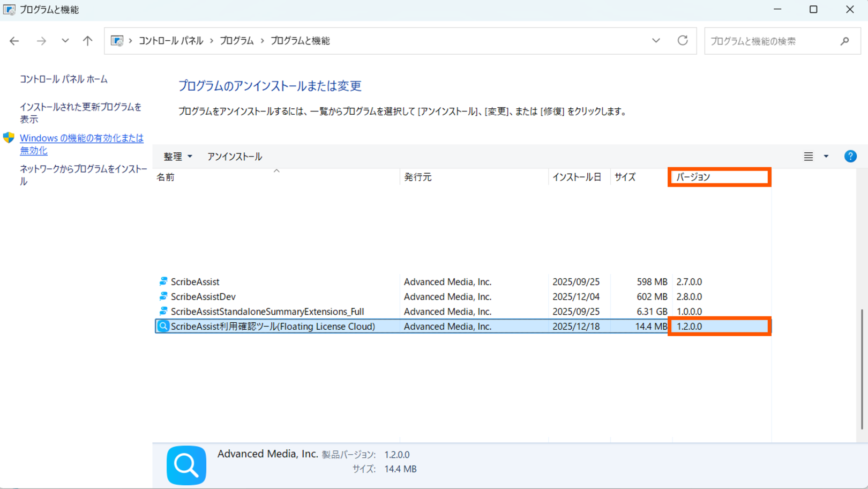Sort by the 名前 column header
This screenshot has height=489, width=868.
point(166,177)
